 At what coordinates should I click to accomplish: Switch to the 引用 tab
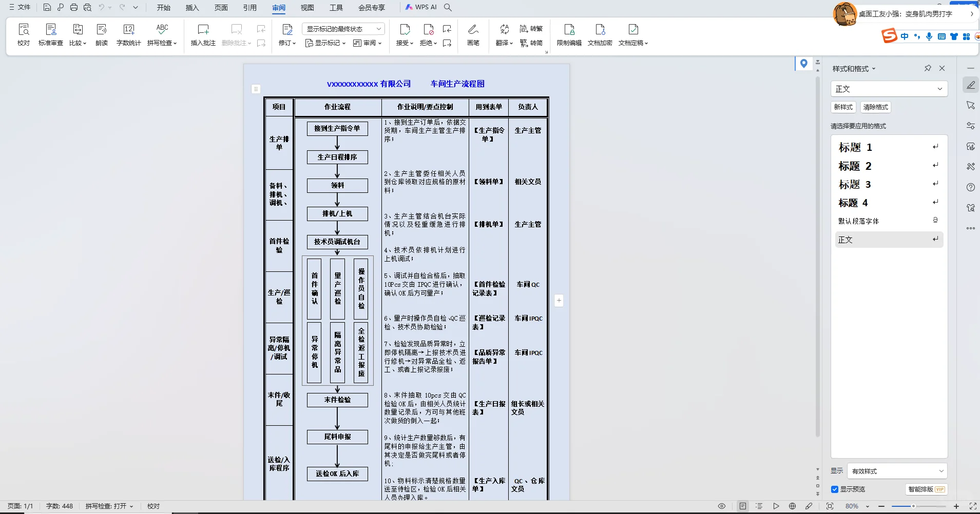tap(250, 8)
